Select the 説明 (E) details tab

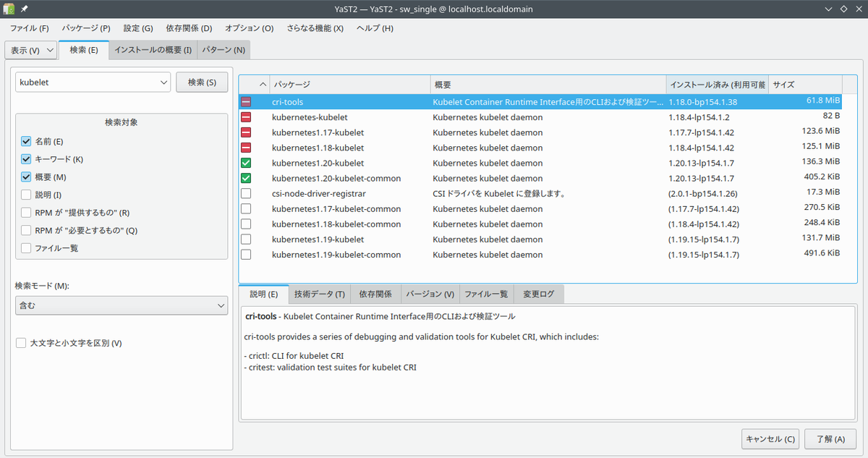[x=264, y=294]
